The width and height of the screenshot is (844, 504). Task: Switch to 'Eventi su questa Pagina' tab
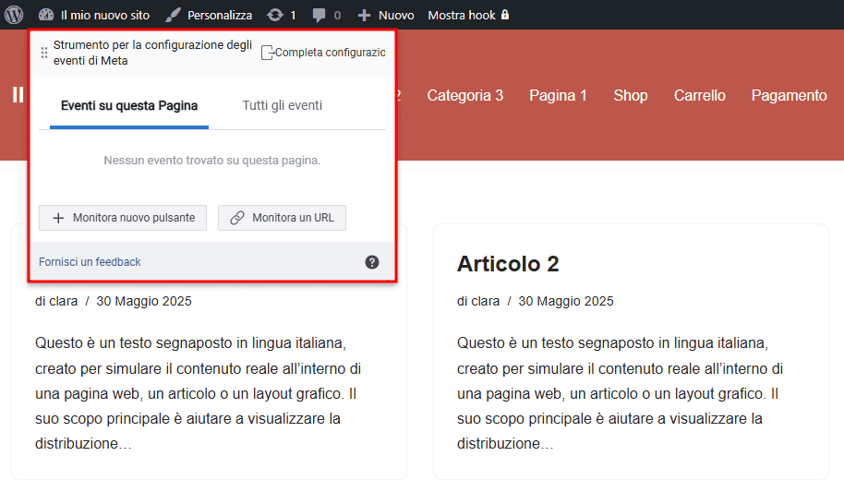129,105
